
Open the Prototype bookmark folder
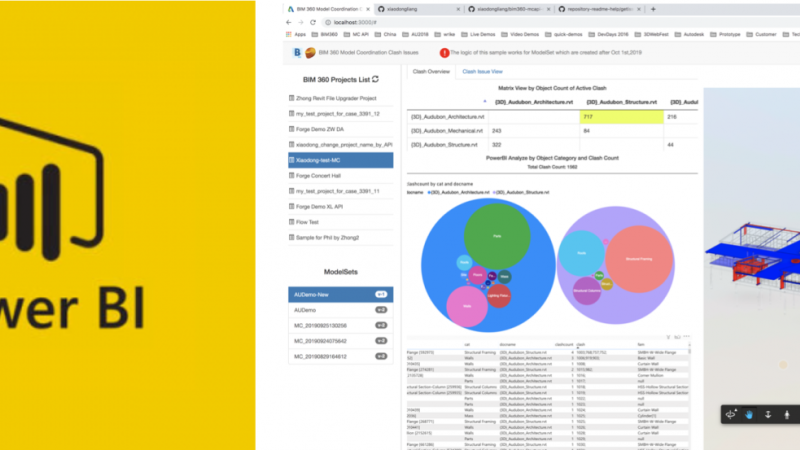(725, 34)
